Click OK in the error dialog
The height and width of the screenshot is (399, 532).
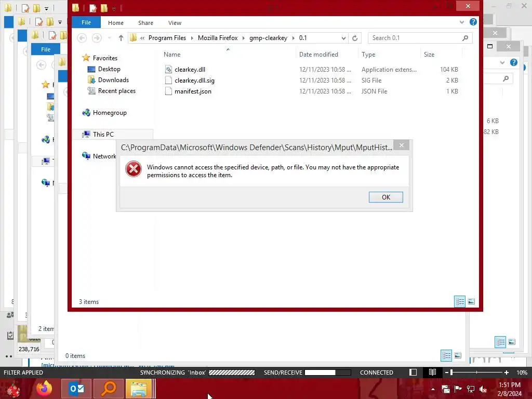386,197
